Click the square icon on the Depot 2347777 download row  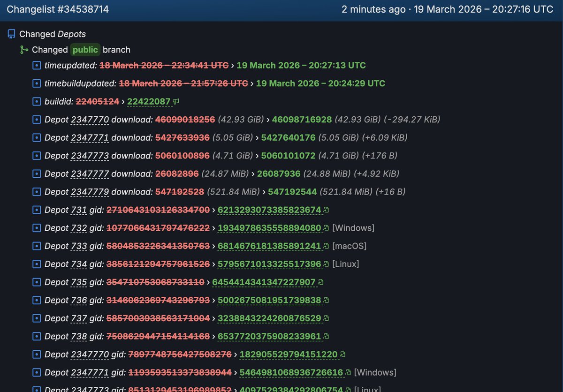37,173
